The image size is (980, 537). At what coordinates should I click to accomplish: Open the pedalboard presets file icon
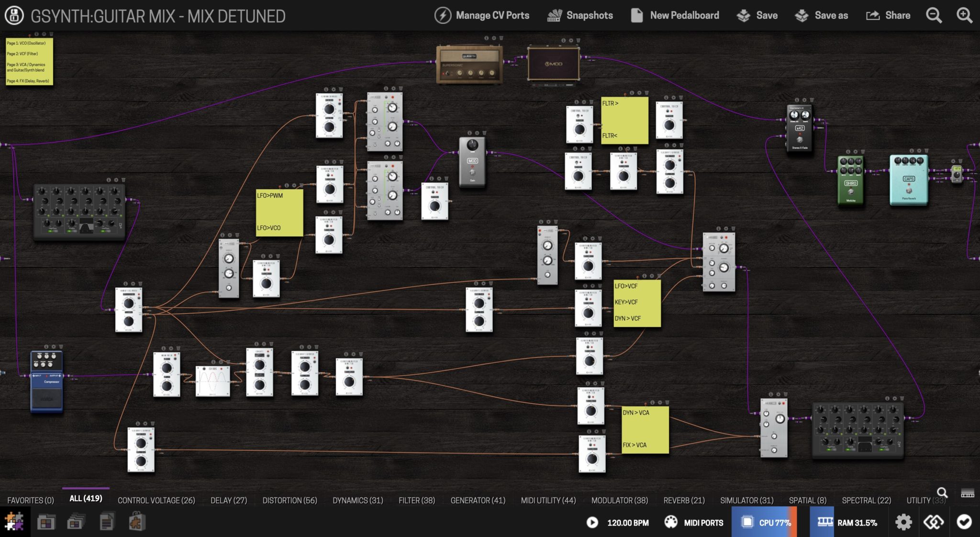(x=108, y=522)
